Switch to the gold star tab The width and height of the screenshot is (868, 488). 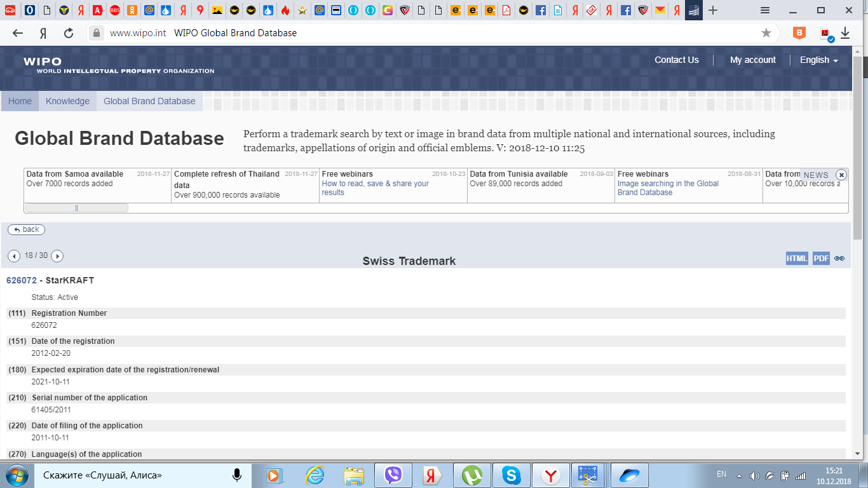[302, 10]
